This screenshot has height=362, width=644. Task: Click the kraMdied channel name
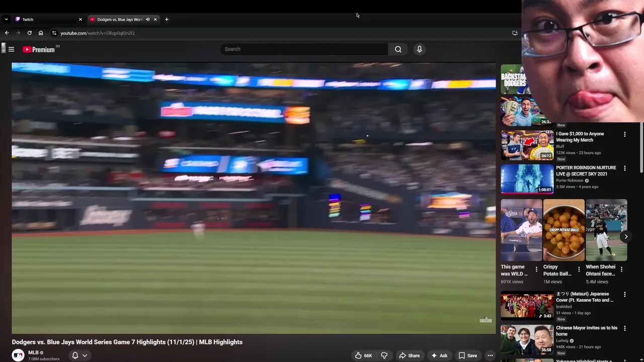pos(564,306)
